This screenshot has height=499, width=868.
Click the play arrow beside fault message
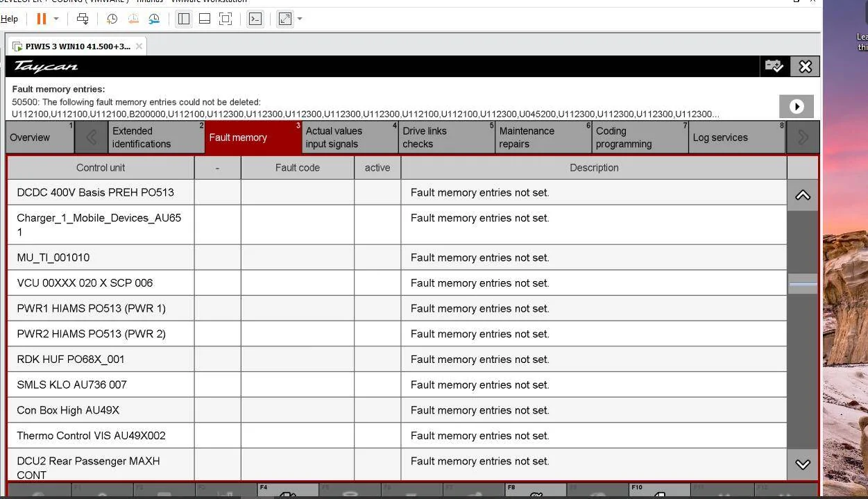(x=797, y=106)
